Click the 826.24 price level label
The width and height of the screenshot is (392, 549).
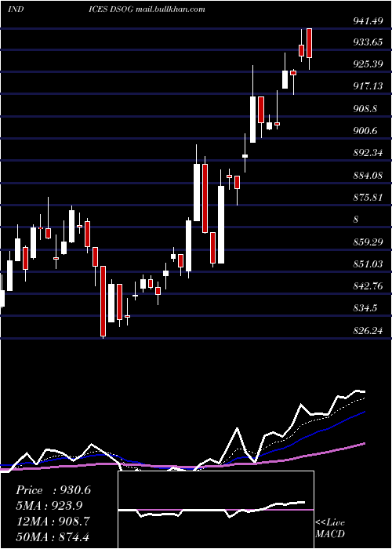click(368, 331)
